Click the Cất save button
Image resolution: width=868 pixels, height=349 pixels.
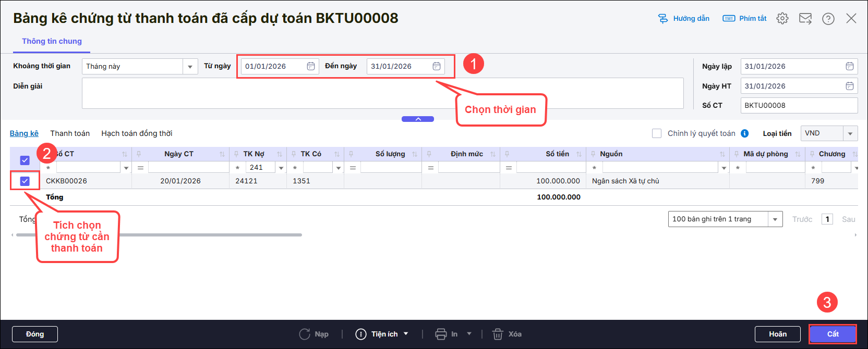pos(833,334)
